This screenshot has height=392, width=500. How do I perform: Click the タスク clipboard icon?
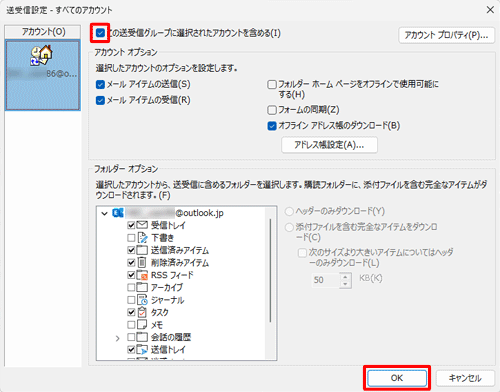(x=142, y=312)
